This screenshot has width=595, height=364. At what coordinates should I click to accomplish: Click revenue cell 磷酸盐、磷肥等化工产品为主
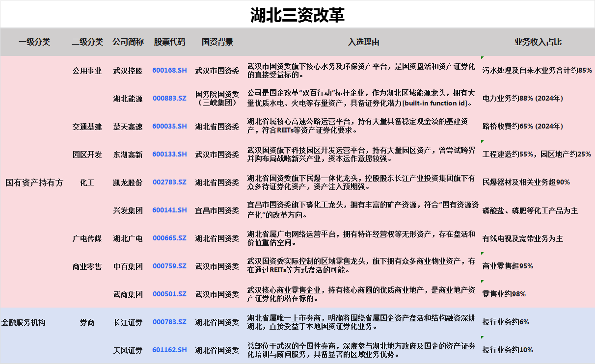pyautogui.click(x=530, y=210)
